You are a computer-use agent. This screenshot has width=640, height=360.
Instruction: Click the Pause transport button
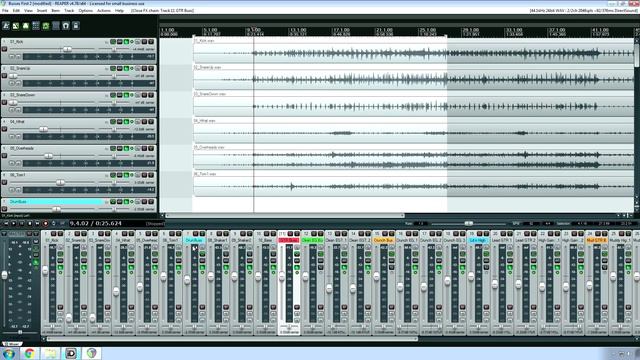(22, 223)
